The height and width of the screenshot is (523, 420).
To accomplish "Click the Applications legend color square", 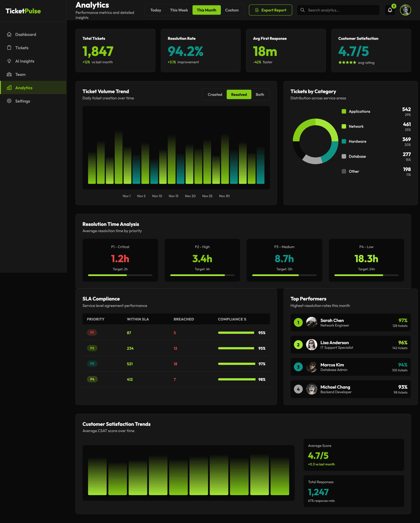I will tap(344, 111).
